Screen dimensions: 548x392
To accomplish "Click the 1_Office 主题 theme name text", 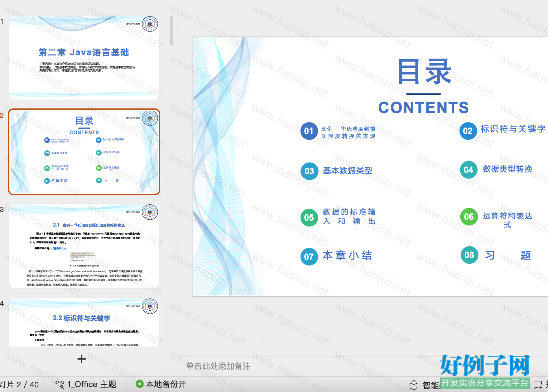I will coord(92,384).
